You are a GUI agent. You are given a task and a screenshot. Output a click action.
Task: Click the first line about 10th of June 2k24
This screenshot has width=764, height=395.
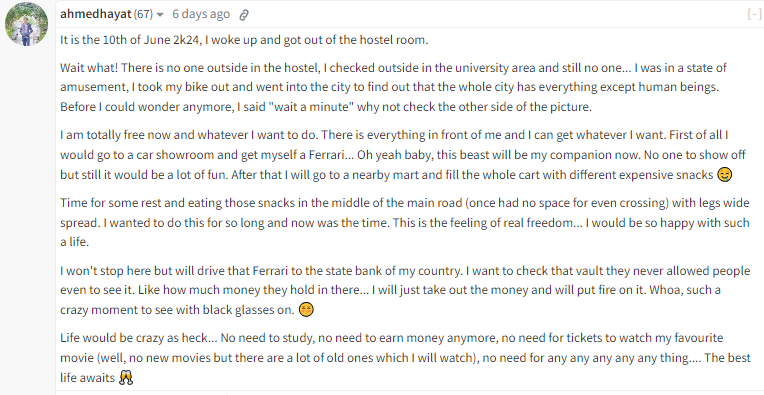click(x=244, y=40)
